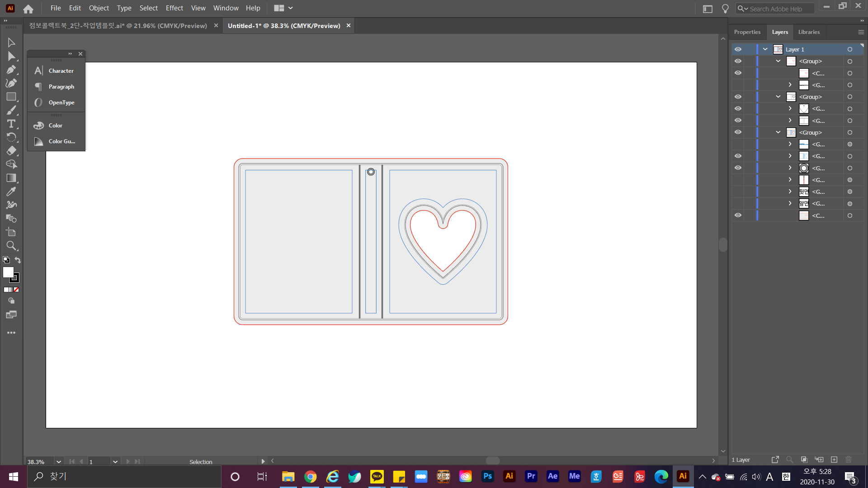This screenshot has width=868, height=488.
Task: Toggle visibility of the bottom sublayer
Action: [738, 216]
